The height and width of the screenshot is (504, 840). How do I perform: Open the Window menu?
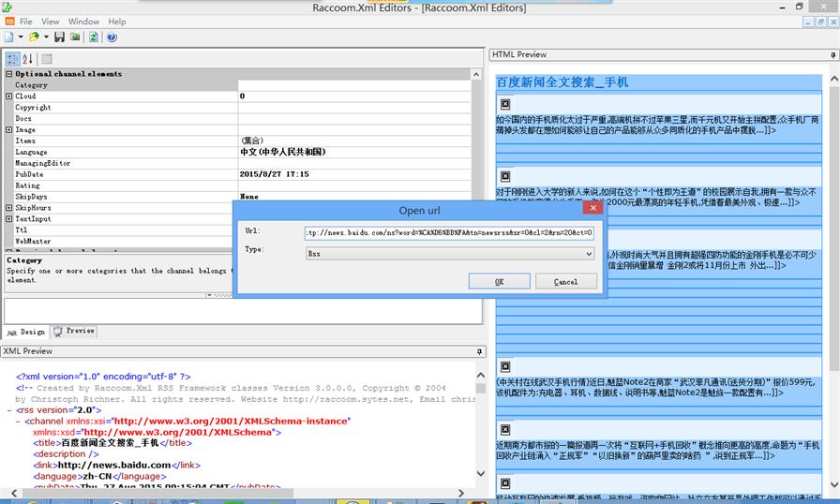click(x=83, y=22)
